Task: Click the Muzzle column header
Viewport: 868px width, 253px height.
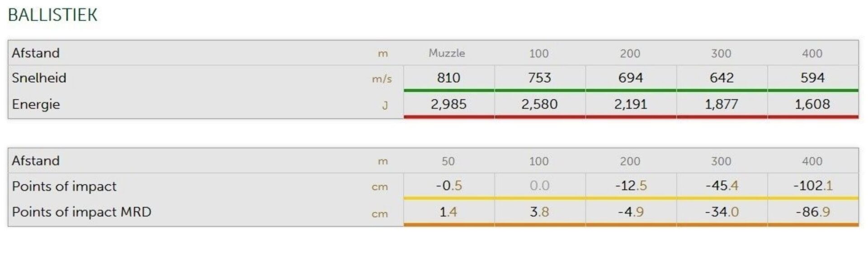Action: (447, 53)
